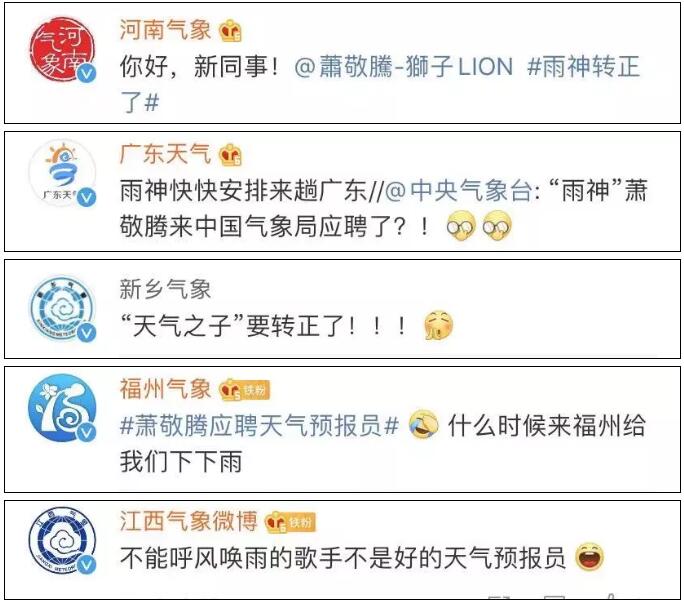
Task: Open the 河南气象 avatar
Action: pos(62,50)
